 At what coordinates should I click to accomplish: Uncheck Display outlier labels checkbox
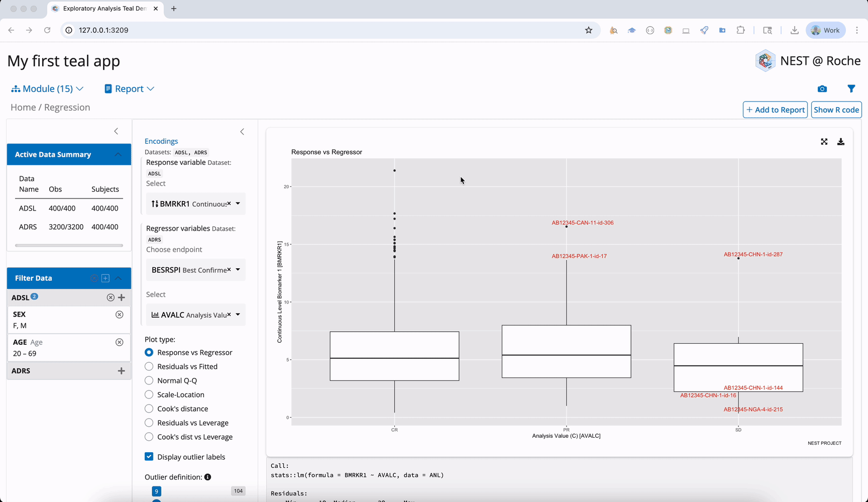(149, 457)
